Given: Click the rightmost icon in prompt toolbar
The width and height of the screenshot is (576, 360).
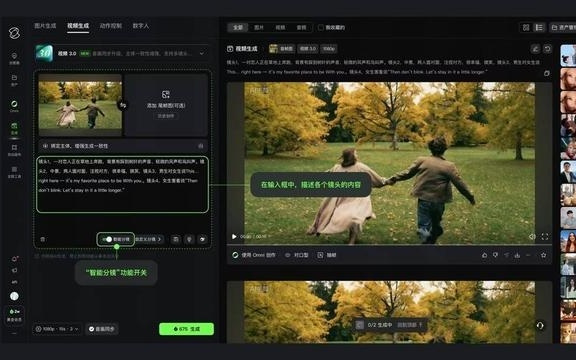Looking at the screenshot, I should (x=202, y=239).
